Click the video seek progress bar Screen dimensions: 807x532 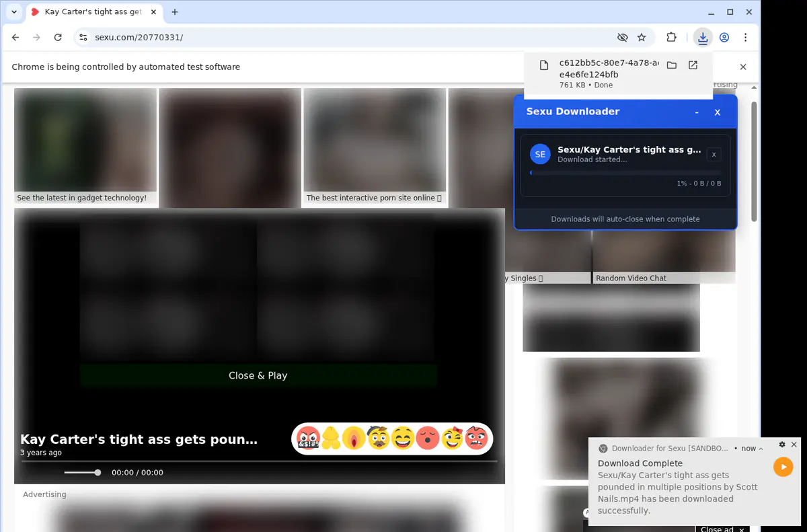click(x=260, y=461)
